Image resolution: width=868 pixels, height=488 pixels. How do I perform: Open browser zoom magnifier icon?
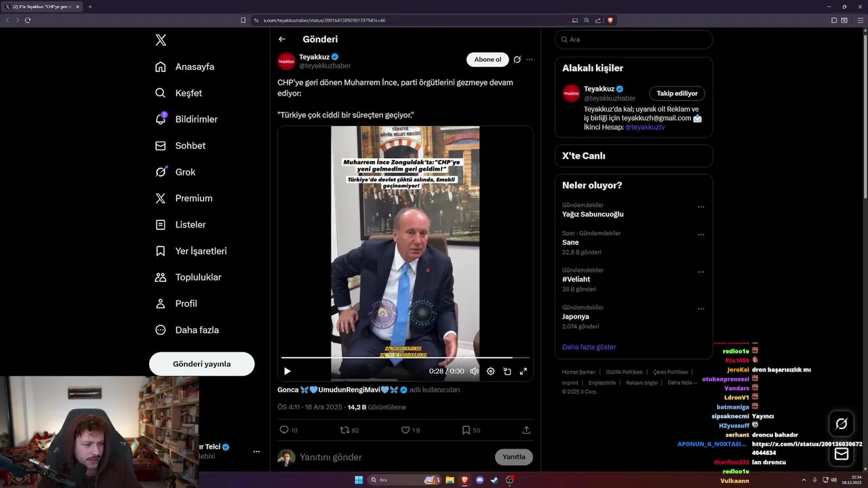(x=586, y=20)
